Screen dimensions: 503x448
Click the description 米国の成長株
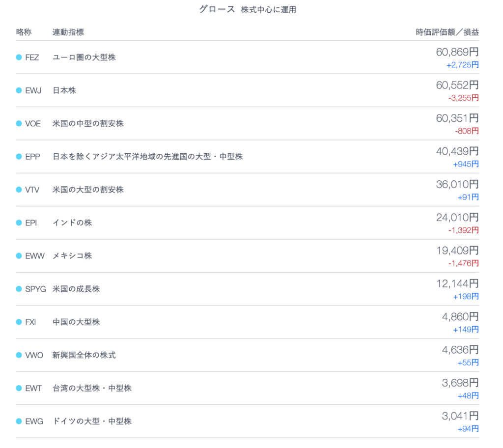[x=76, y=289]
